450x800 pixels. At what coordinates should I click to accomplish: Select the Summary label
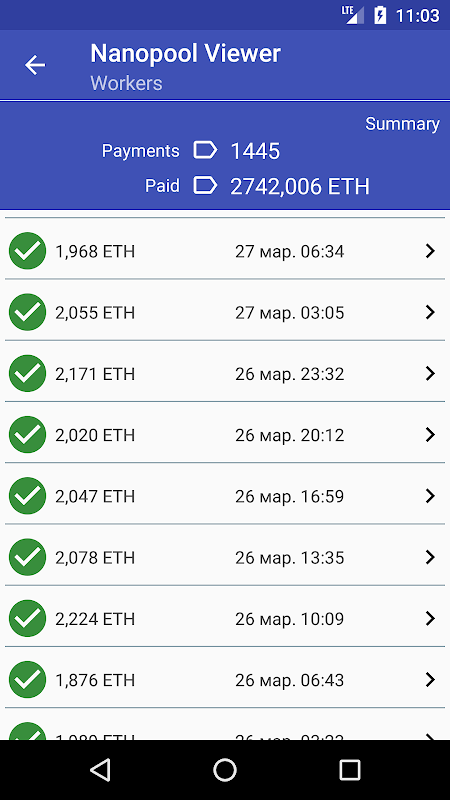402,124
